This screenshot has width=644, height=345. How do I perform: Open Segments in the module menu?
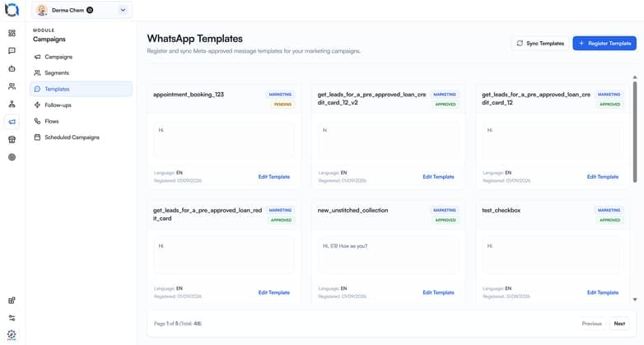81,72
